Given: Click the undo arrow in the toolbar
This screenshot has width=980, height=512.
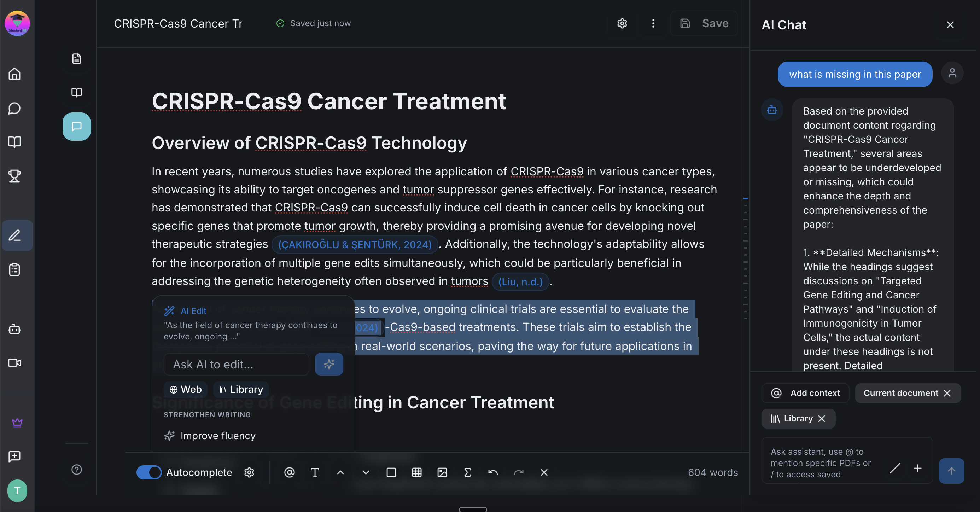Looking at the screenshot, I should click(x=493, y=472).
